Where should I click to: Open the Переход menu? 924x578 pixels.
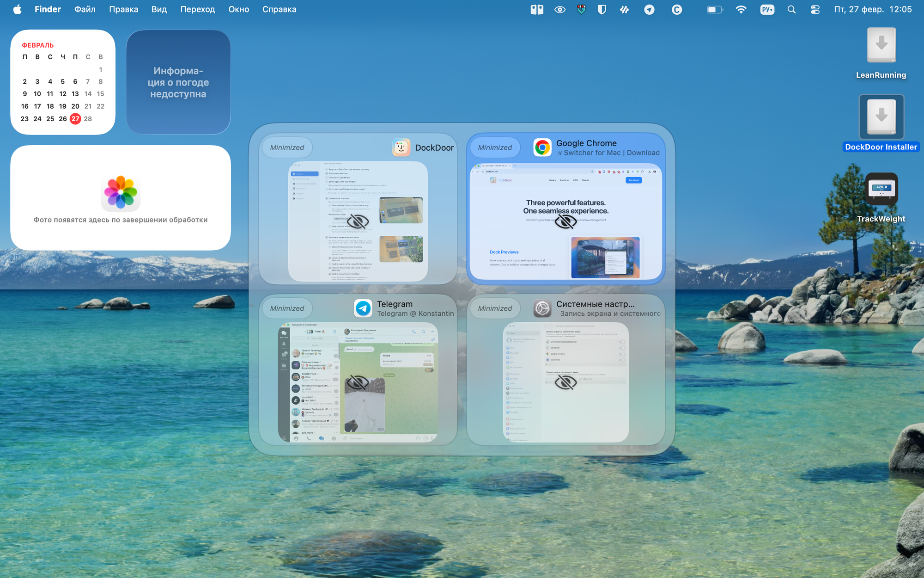click(197, 10)
